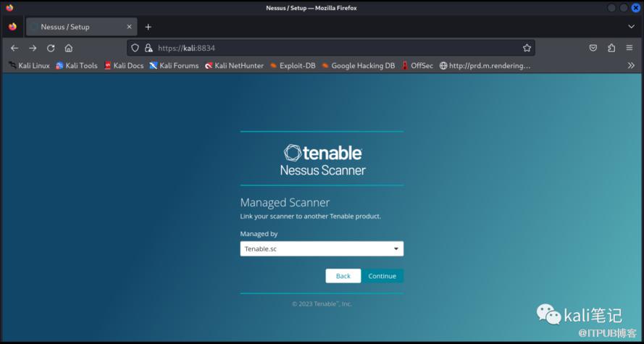Open the Google Hacking DB bookmark
Image resolution: width=644 pixels, height=344 pixels.
(358, 66)
